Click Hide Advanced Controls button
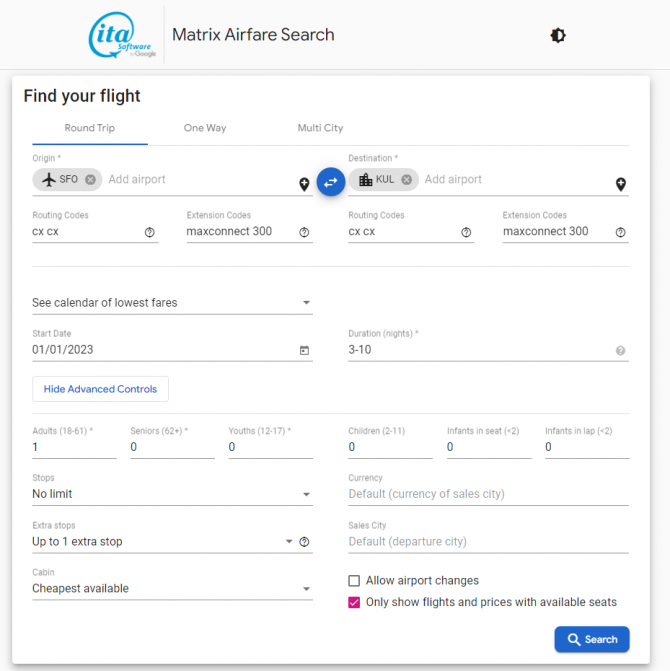 click(x=100, y=389)
